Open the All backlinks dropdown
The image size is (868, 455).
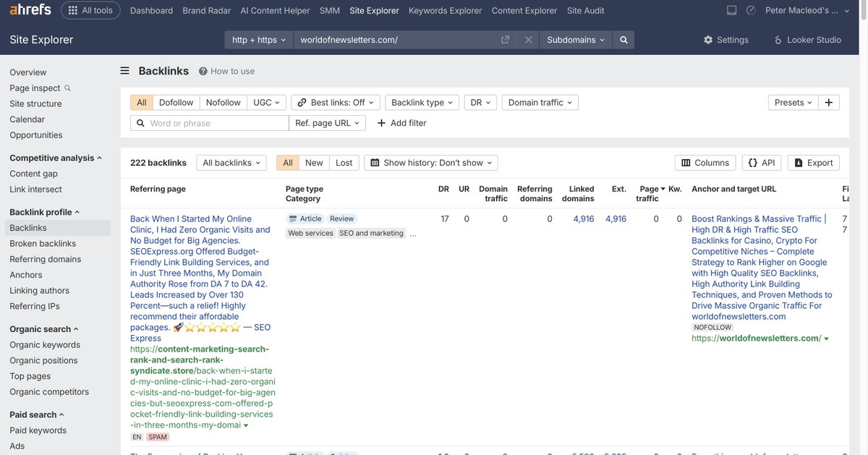[x=231, y=163]
